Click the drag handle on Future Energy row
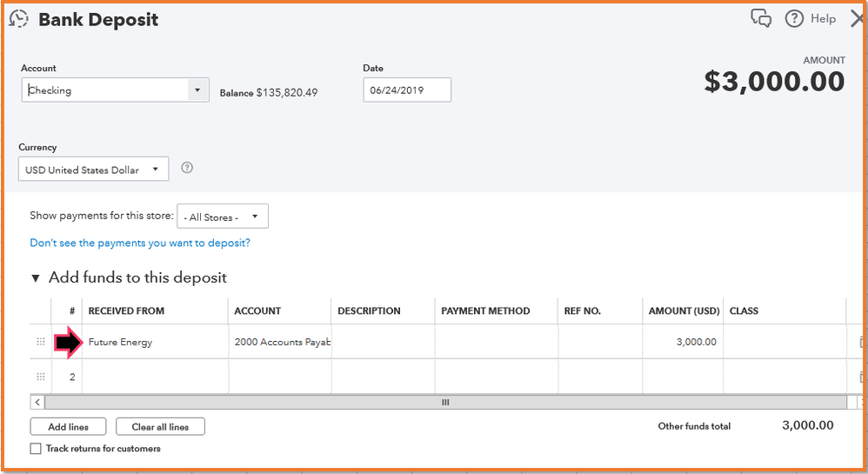 click(x=40, y=342)
